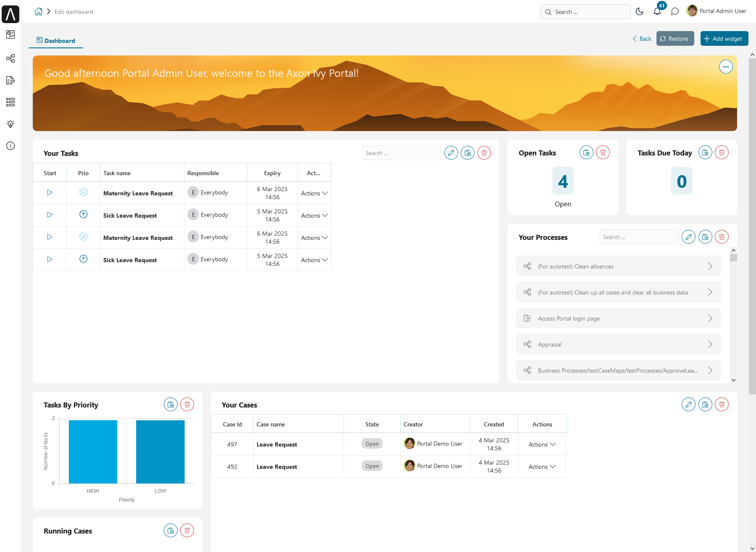Delete the Your Cases widget
Viewport: 756px width, 552px height.
722,405
